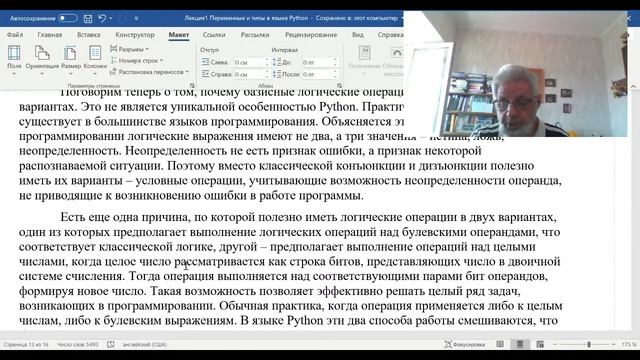The width and height of the screenshot is (640, 360).
Task: Switch to Read Mode view icon
Action: click(500, 344)
